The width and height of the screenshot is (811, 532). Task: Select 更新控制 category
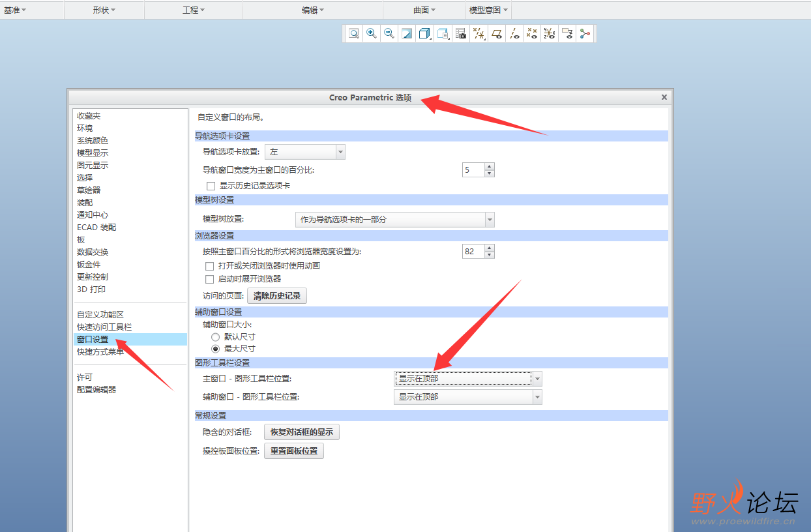[x=93, y=277]
